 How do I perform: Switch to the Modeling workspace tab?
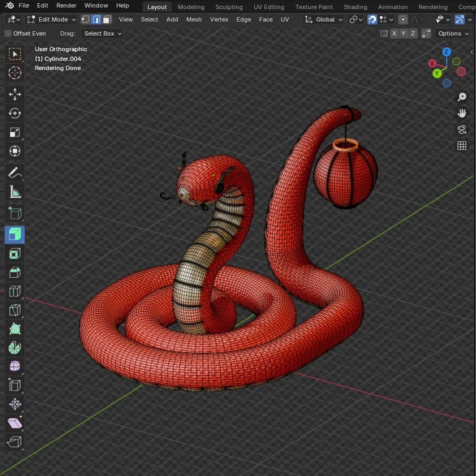tap(191, 7)
